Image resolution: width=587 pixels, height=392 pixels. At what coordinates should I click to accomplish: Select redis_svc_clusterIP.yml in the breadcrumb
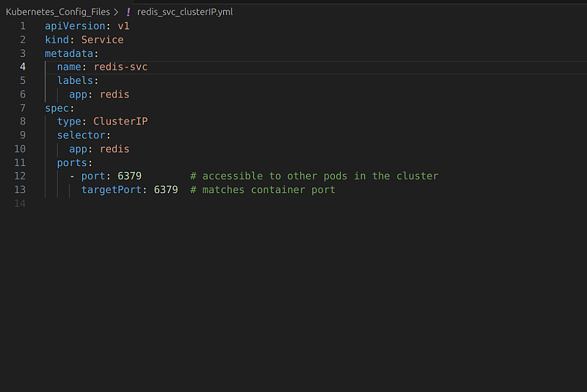(185, 12)
